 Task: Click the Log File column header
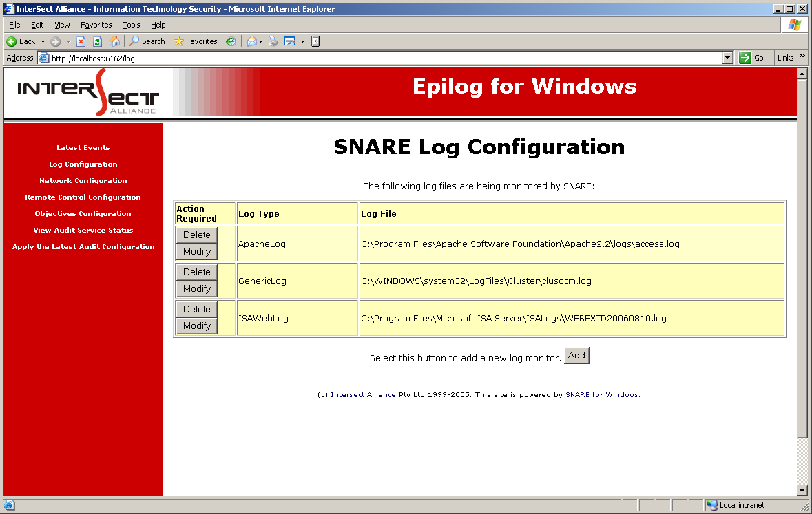(572, 214)
